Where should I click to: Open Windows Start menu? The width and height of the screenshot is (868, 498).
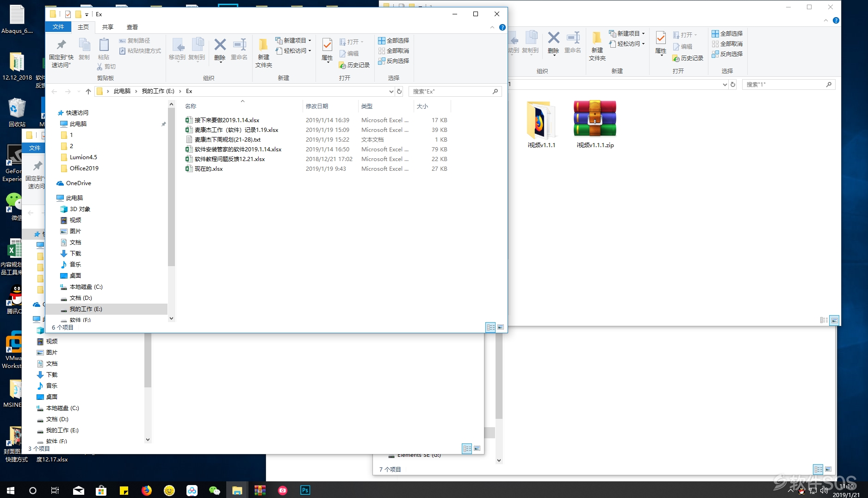[x=11, y=490]
